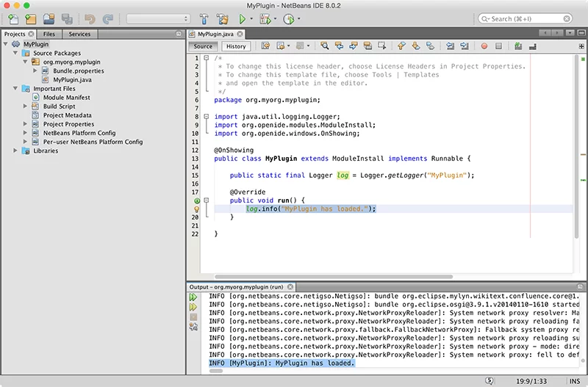Expand the Libraries node
Viewport: 588px width, 387px height.
tap(15, 151)
